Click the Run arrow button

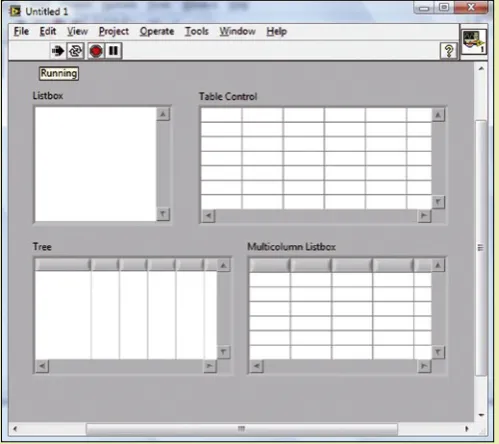58,51
